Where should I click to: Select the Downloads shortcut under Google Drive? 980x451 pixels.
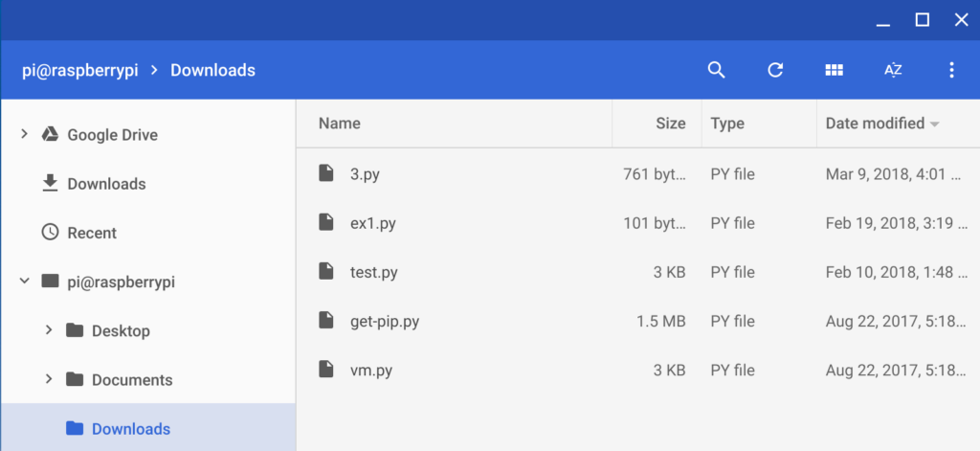105,184
